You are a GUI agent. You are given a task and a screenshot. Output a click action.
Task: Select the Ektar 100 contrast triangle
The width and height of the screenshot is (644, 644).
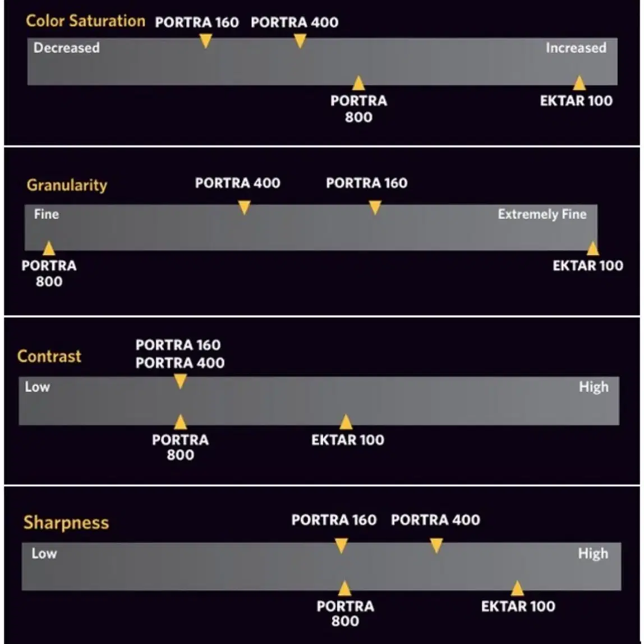coord(346,422)
